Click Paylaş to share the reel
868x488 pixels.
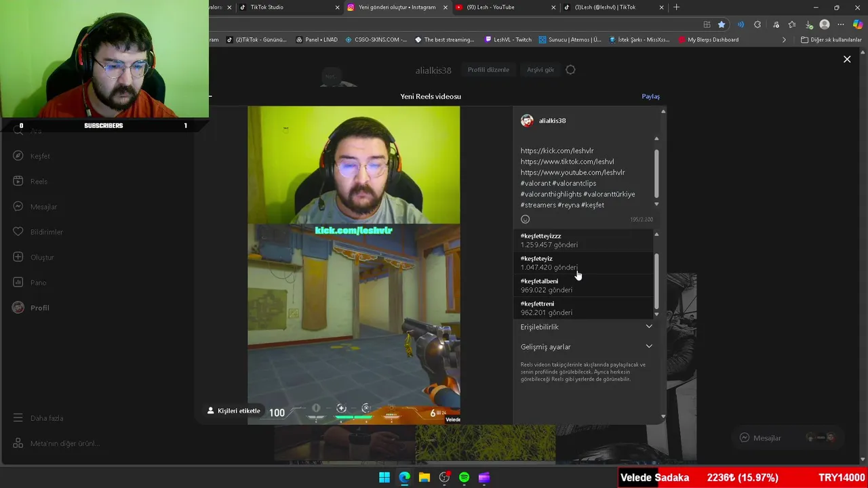pyautogui.click(x=650, y=96)
